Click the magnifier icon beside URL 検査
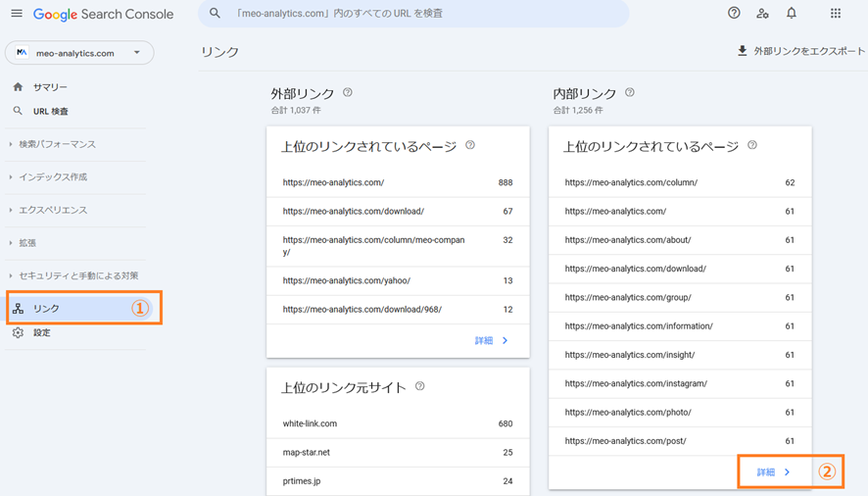This screenshot has width=868, height=496. coord(18,111)
